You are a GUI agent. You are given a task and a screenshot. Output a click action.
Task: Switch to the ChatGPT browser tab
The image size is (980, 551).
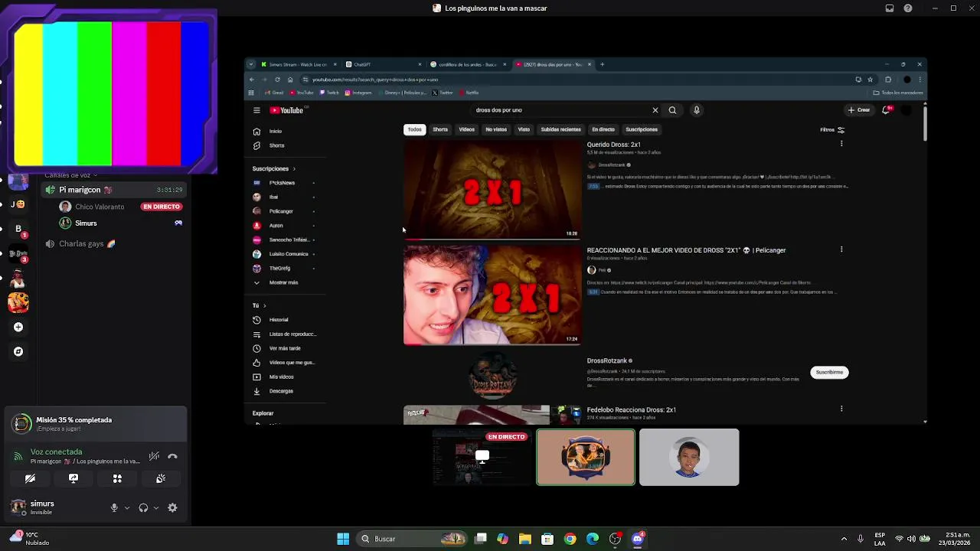(384, 64)
